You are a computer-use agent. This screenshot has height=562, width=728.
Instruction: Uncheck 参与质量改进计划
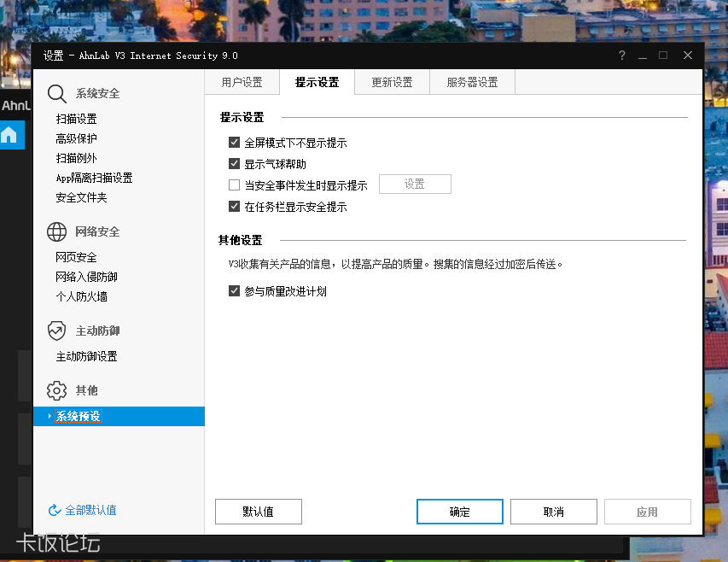coord(234,290)
